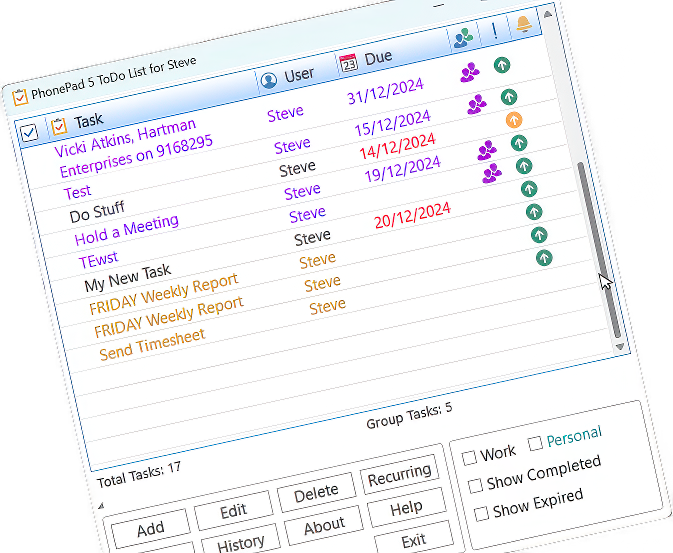The height and width of the screenshot is (553, 673).
Task: Toggle the header select-all checkbox
Action: click(x=29, y=133)
